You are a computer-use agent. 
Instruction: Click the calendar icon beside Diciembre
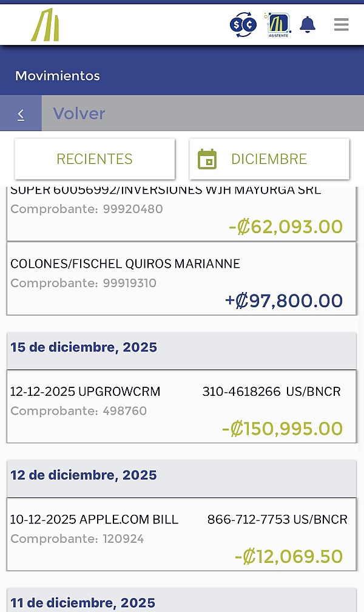pyautogui.click(x=207, y=159)
